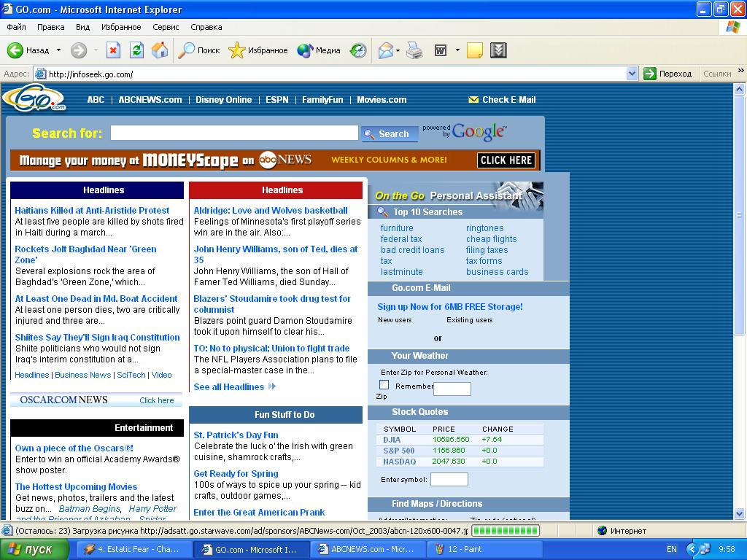Open the Сервис menu
747x560 pixels.
click(x=166, y=27)
